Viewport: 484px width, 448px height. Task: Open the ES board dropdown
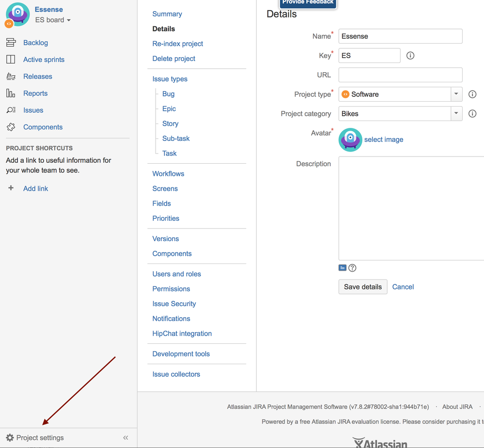53,20
